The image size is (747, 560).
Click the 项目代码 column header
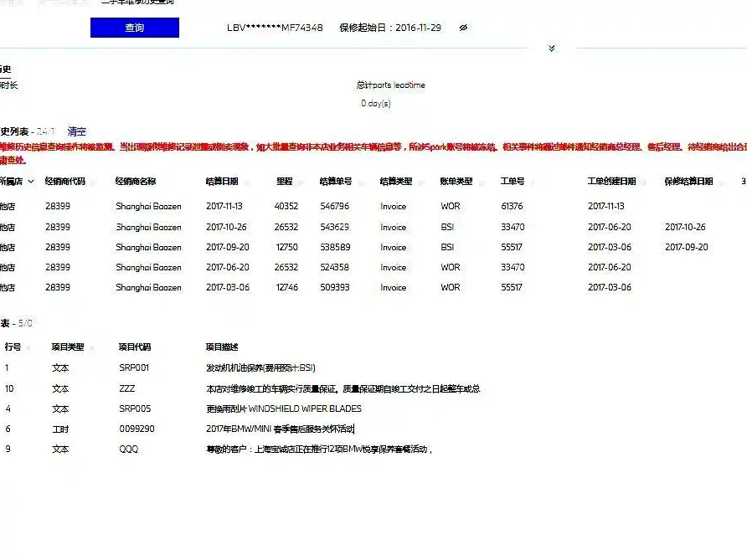(135, 347)
